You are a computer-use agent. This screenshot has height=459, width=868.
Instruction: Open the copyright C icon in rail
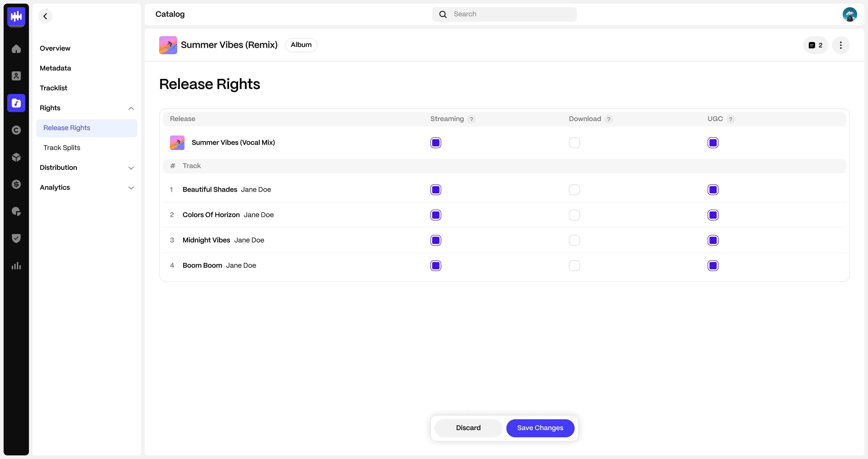pyautogui.click(x=16, y=130)
